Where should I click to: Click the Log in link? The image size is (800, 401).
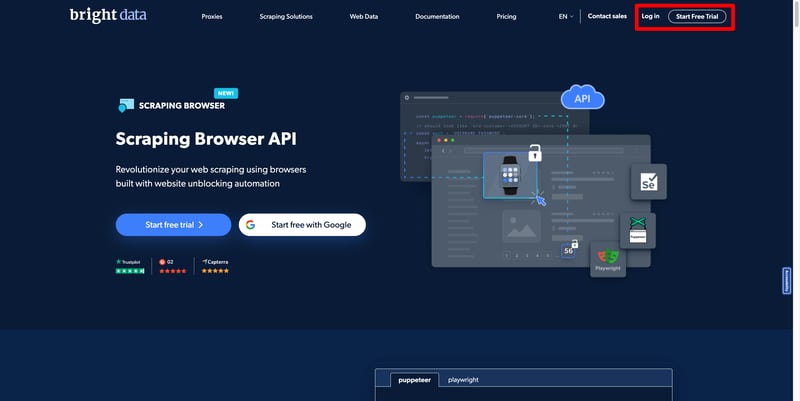650,17
